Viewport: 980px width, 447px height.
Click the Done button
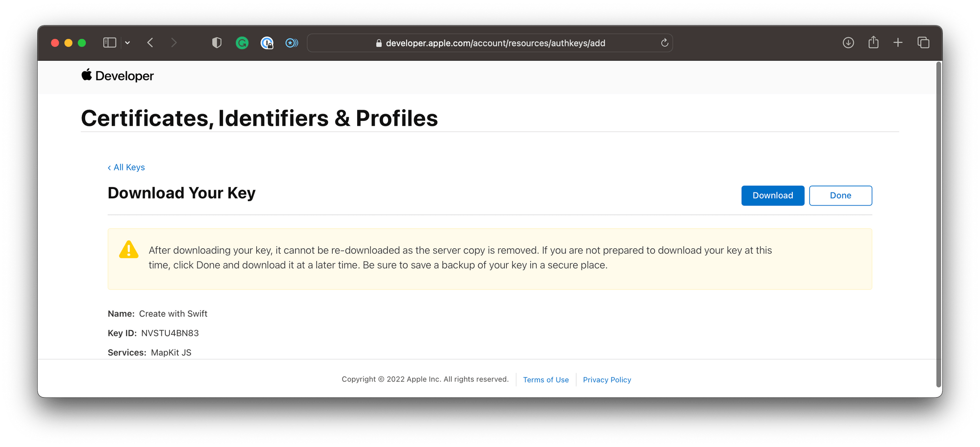tap(840, 195)
